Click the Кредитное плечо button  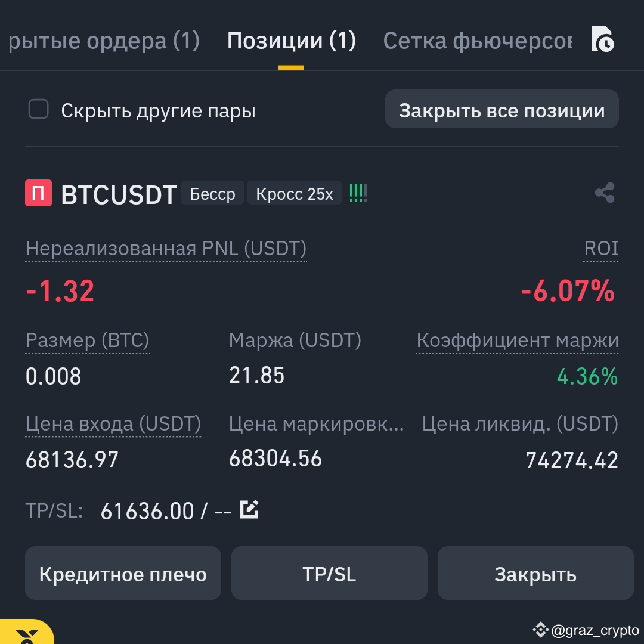pos(123,573)
